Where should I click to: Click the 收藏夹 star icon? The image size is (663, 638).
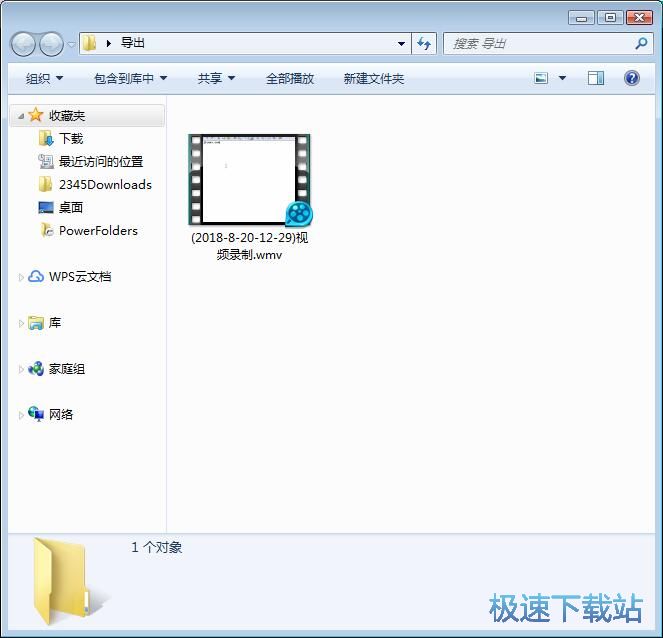click(x=36, y=115)
